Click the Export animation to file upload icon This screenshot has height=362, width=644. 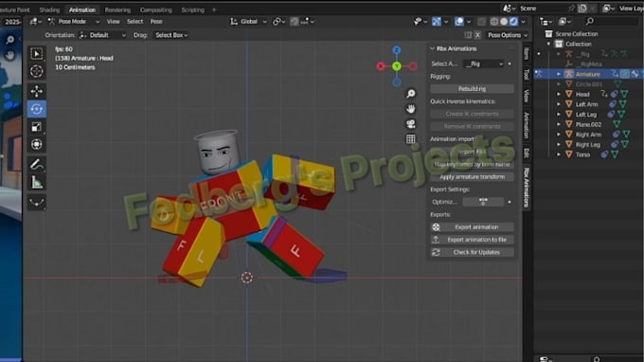(436, 240)
